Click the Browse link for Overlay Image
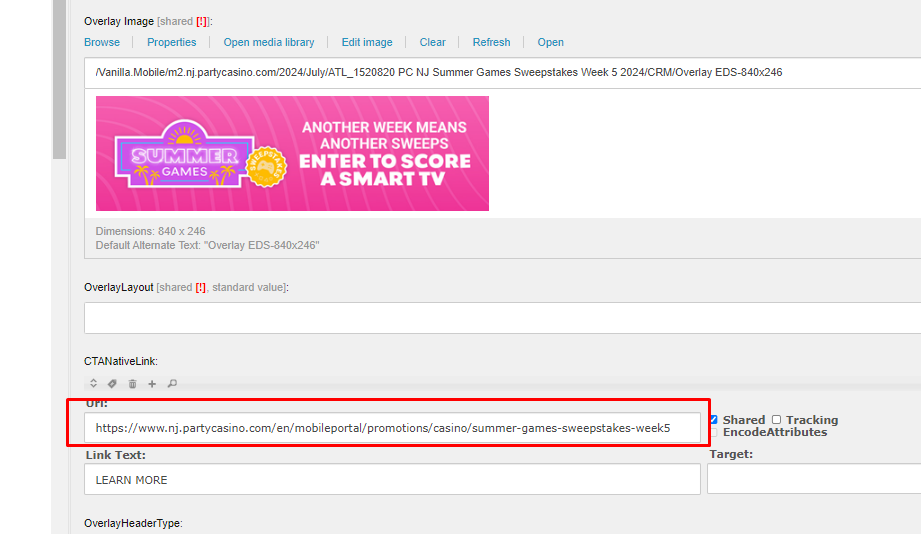The width and height of the screenshot is (921, 534). pyautogui.click(x=102, y=42)
